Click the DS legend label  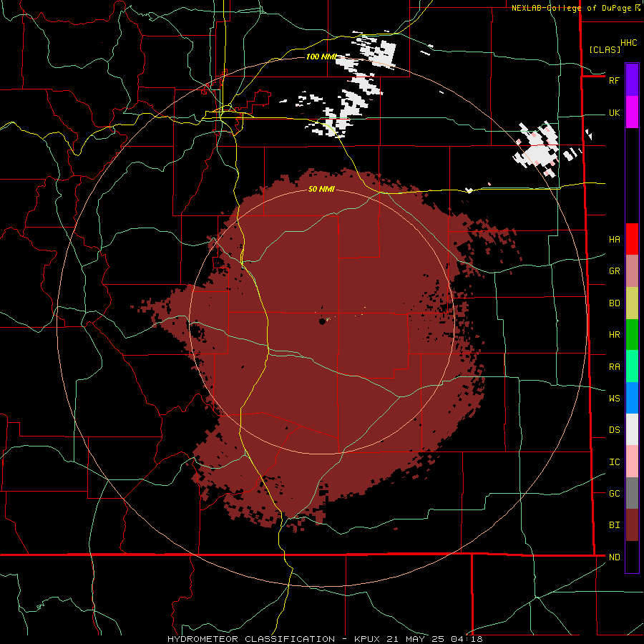click(x=614, y=430)
